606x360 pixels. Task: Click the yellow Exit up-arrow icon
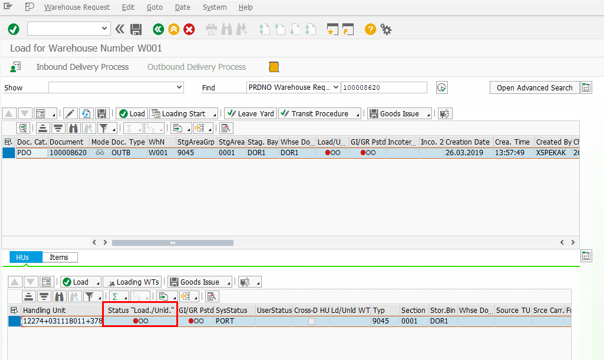point(174,29)
